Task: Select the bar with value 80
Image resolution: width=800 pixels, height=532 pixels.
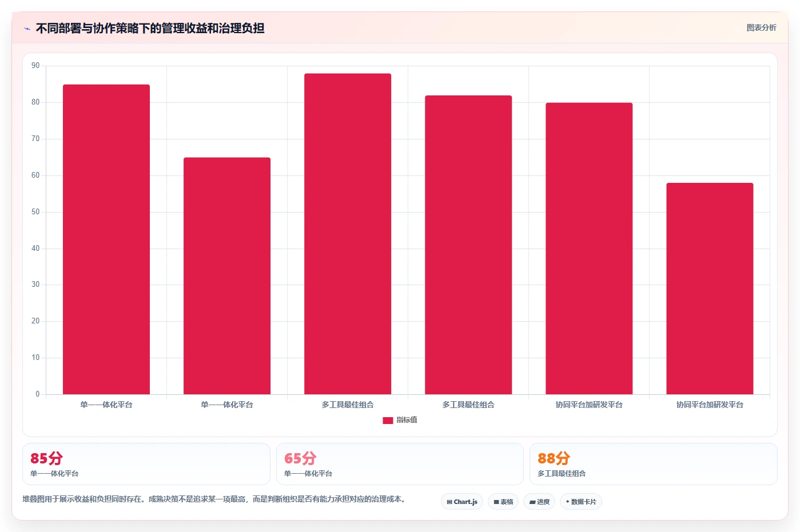Action: pyautogui.click(x=589, y=249)
